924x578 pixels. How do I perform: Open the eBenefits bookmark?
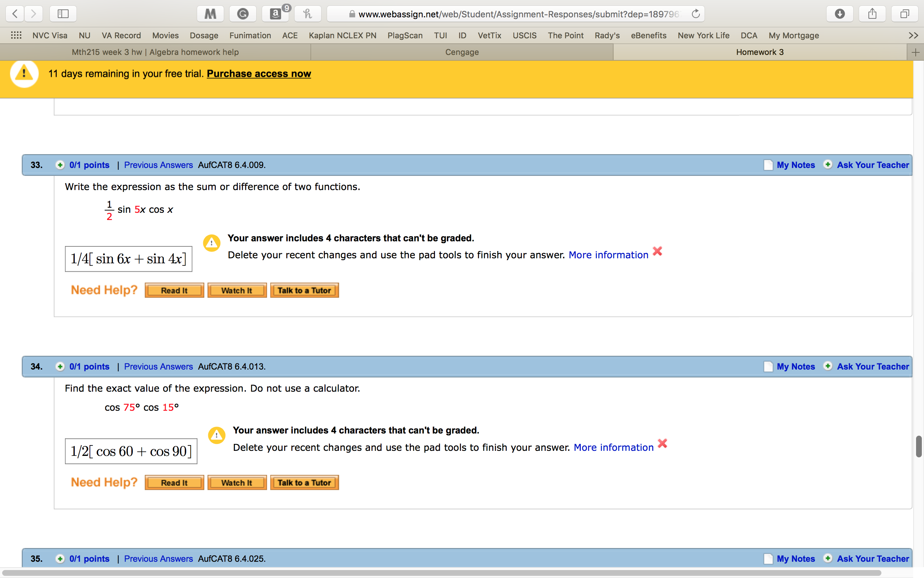[649, 35]
